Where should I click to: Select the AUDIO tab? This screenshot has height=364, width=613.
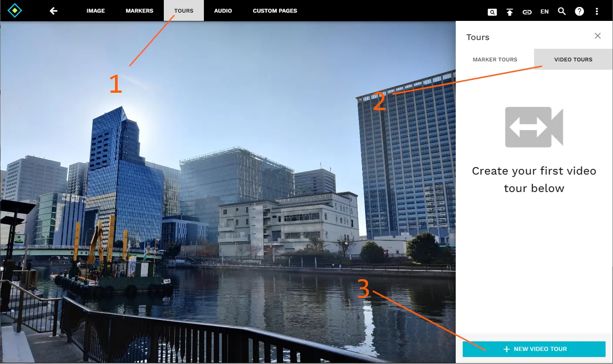click(223, 10)
